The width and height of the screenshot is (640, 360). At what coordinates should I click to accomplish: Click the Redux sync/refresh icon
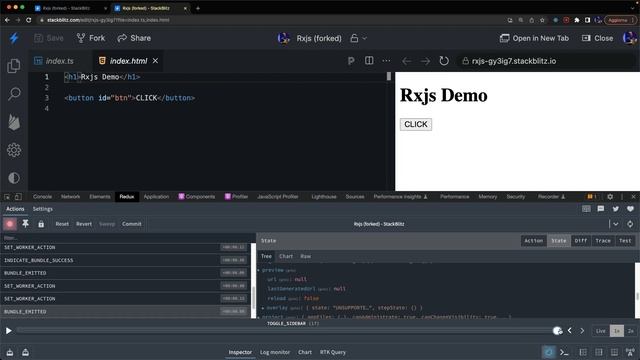click(630, 224)
